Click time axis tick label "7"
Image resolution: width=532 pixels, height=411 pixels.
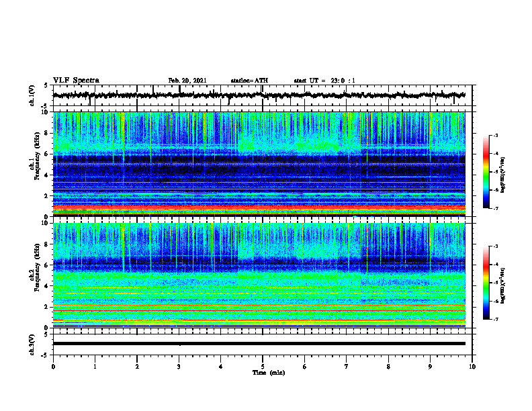pos(347,367)
